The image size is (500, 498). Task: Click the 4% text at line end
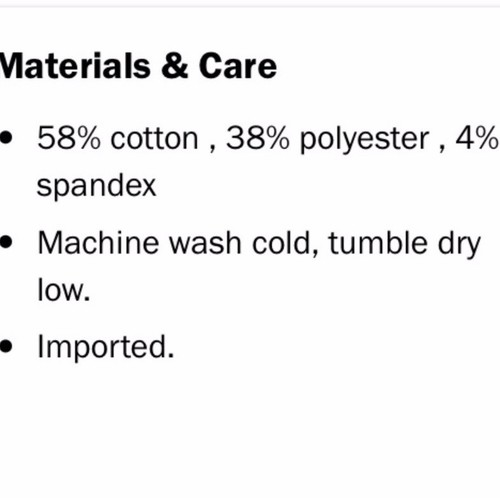[477, 138]
